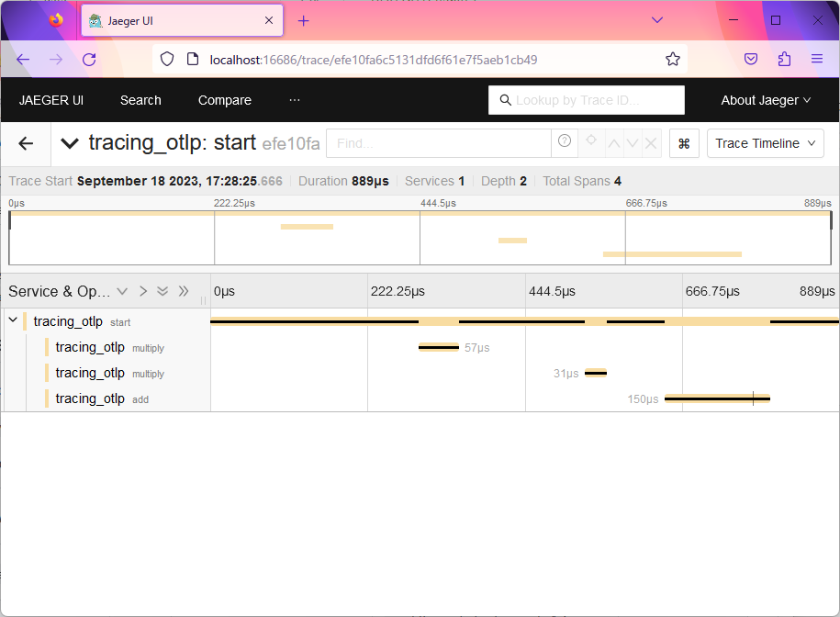Focus search matches with locate icon
Viewport: 840px width, 617px height.
(x=591, y=140)
